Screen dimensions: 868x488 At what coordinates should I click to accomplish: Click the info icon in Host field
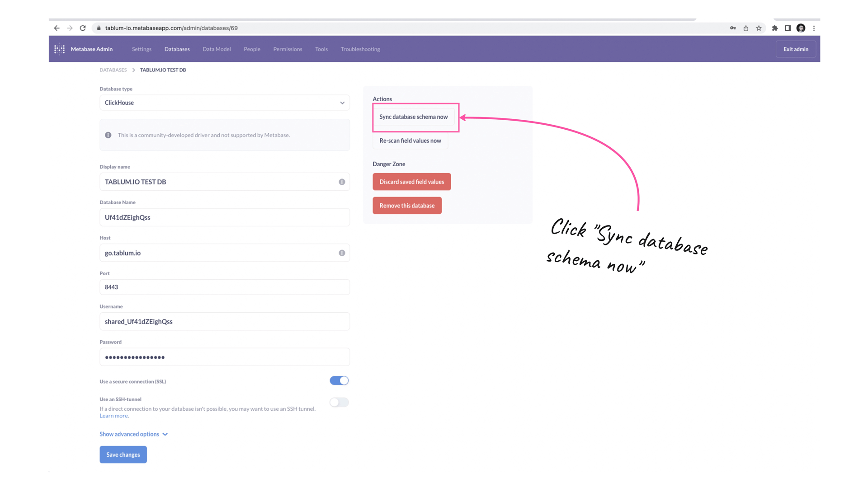(342, 253)
